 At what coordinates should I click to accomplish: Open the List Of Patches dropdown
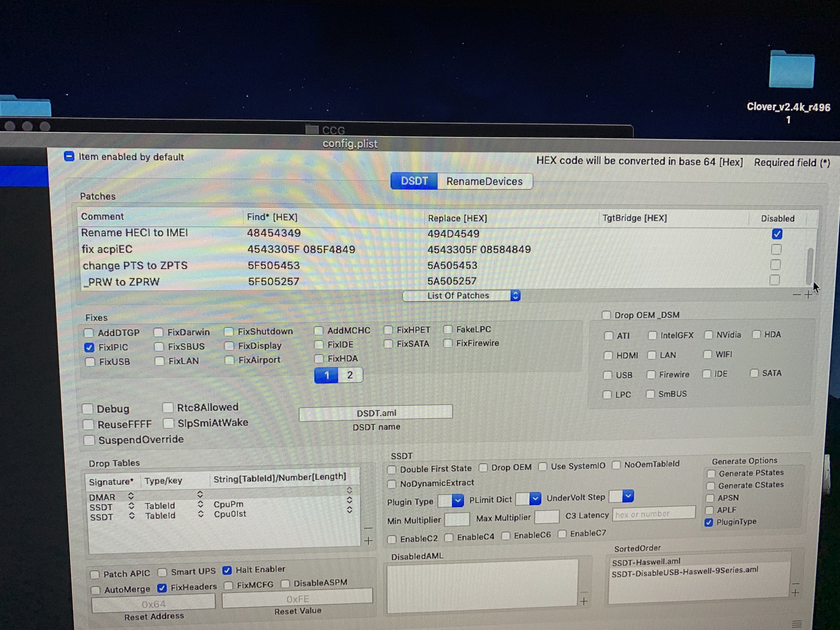pyautogui.click(x=461, y=295)
